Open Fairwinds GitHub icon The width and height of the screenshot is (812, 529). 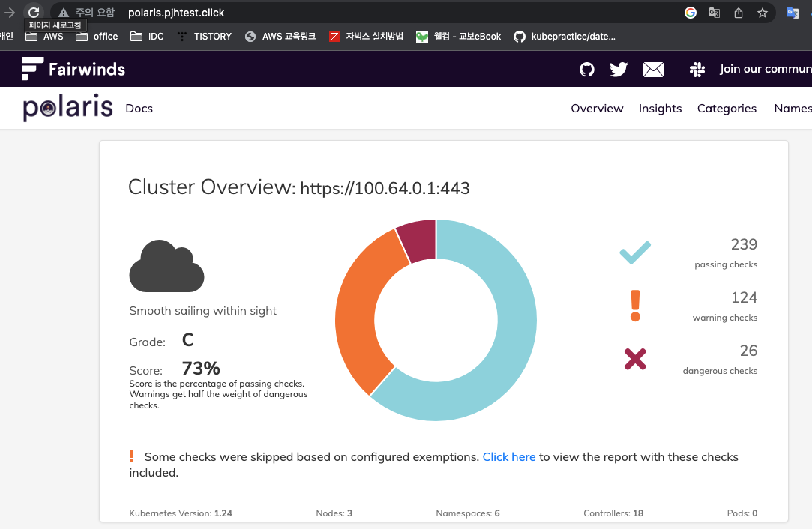pos(587,70)
